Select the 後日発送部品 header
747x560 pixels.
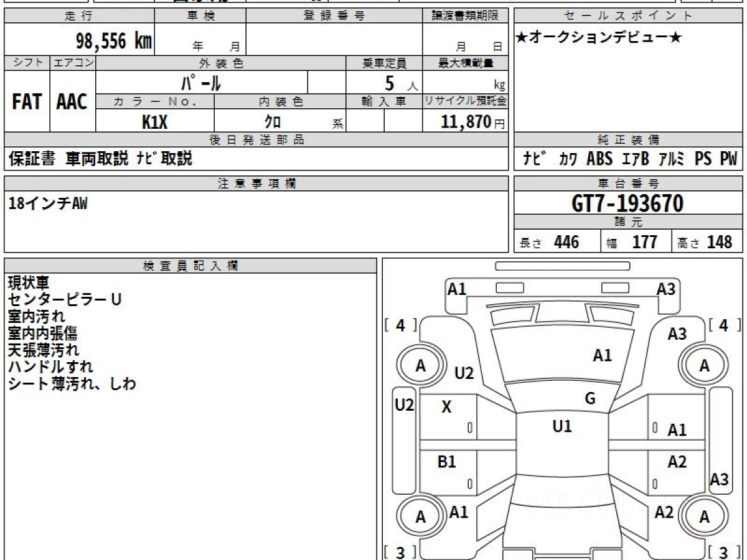[256, 140]
